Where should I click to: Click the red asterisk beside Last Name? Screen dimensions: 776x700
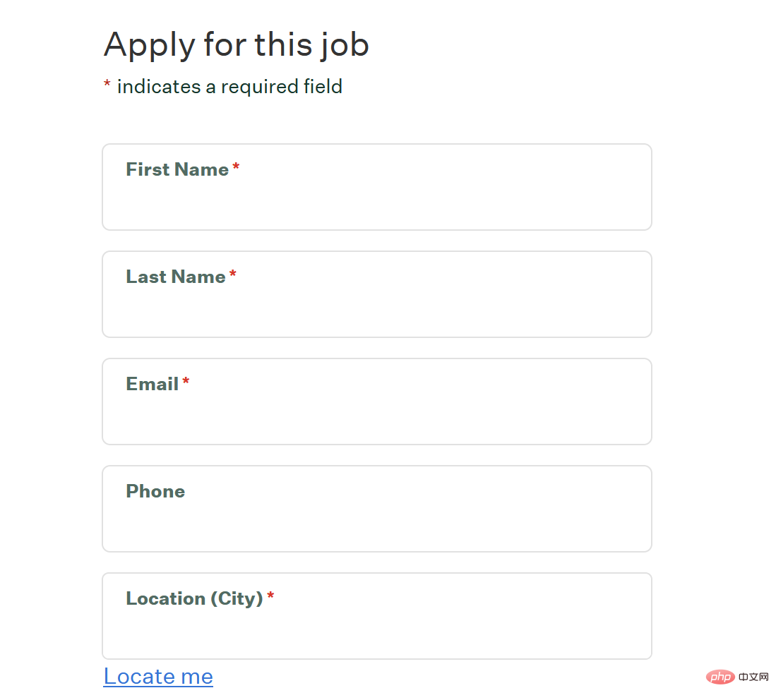pos(233,274)
